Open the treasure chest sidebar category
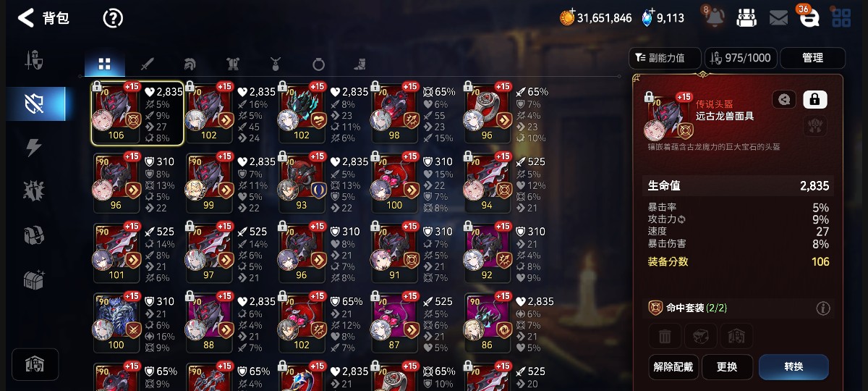Viewport: 868px width, 391px height. click(34, 279)
